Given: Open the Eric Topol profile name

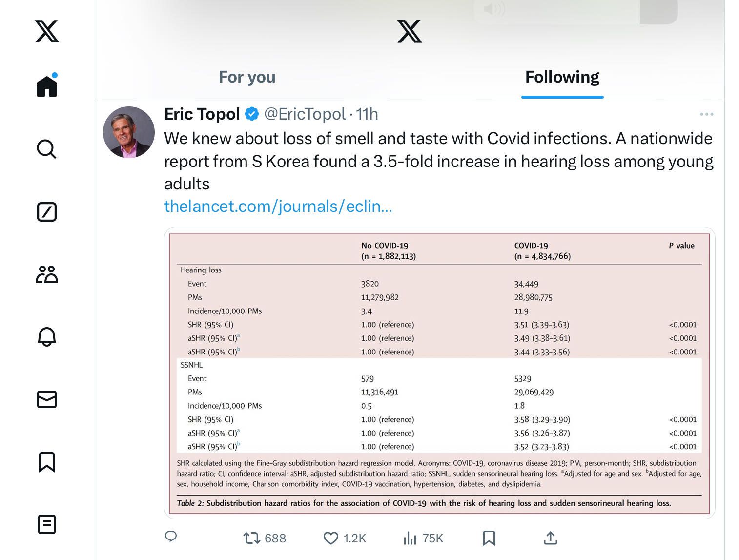Looking at the screenshot, I should pyautogui.click(x=202, y=114).
